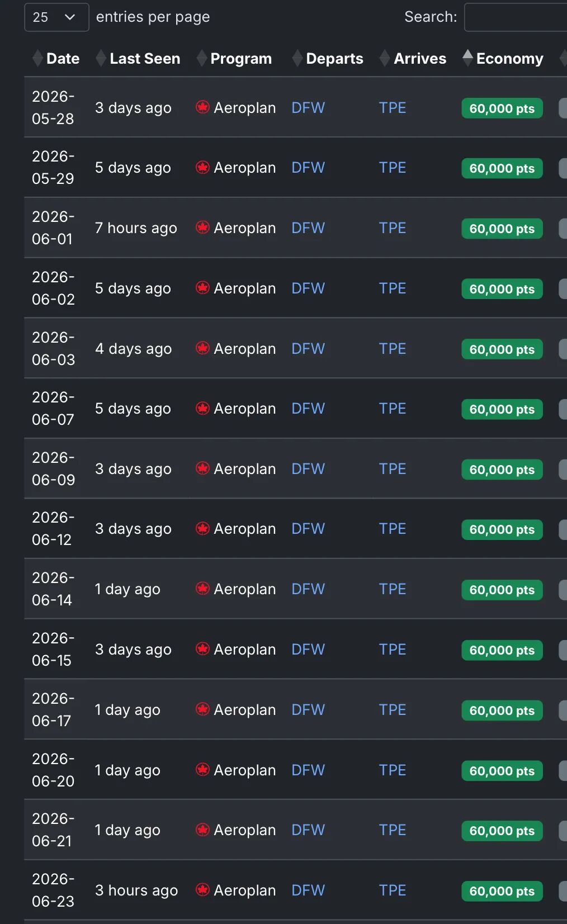Open DFW link in 2026-05-29 row
Image resolution: width=567 pixels, height=924 pixels.
point(308,168)
